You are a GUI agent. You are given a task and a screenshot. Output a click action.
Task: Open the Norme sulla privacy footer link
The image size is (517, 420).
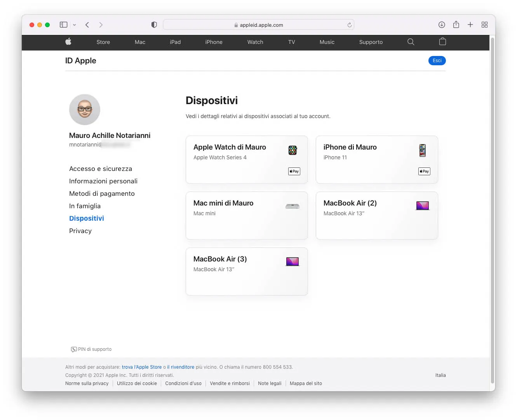pos(87,383)
